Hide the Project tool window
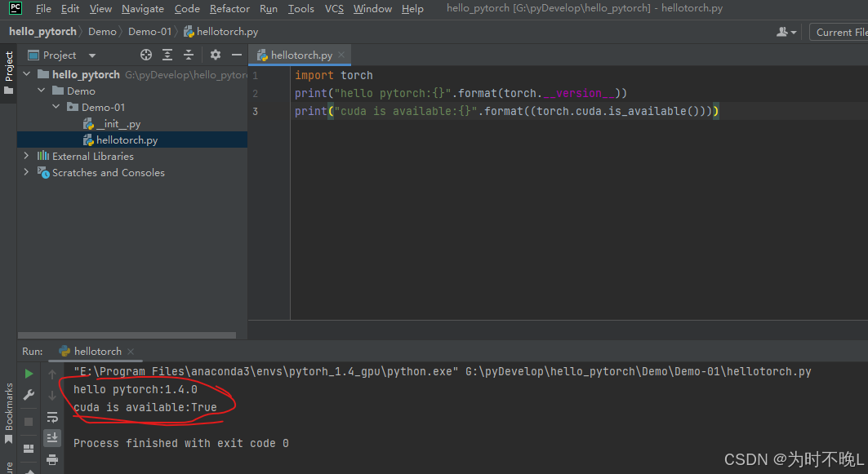Screen dimensions: 868x474 (x=235, y=55)
